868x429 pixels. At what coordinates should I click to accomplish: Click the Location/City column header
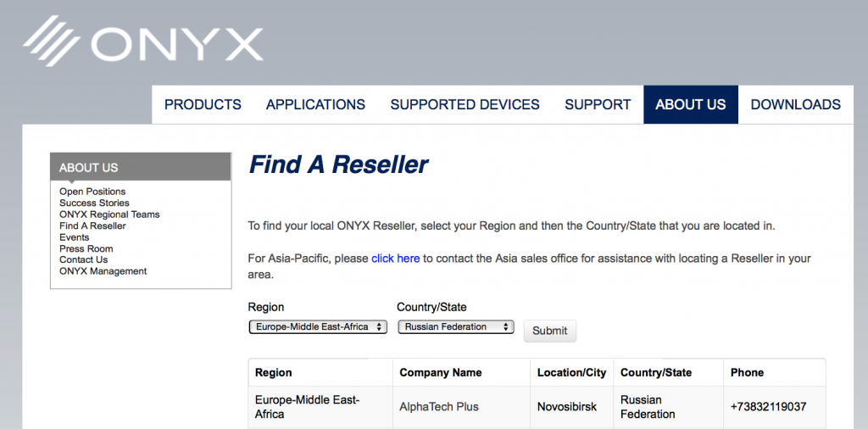point(571,372)
